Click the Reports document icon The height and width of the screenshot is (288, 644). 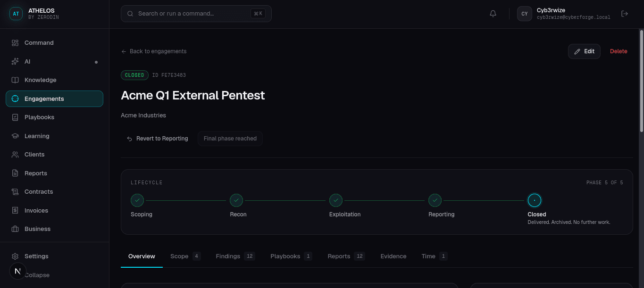click(15, 173)
